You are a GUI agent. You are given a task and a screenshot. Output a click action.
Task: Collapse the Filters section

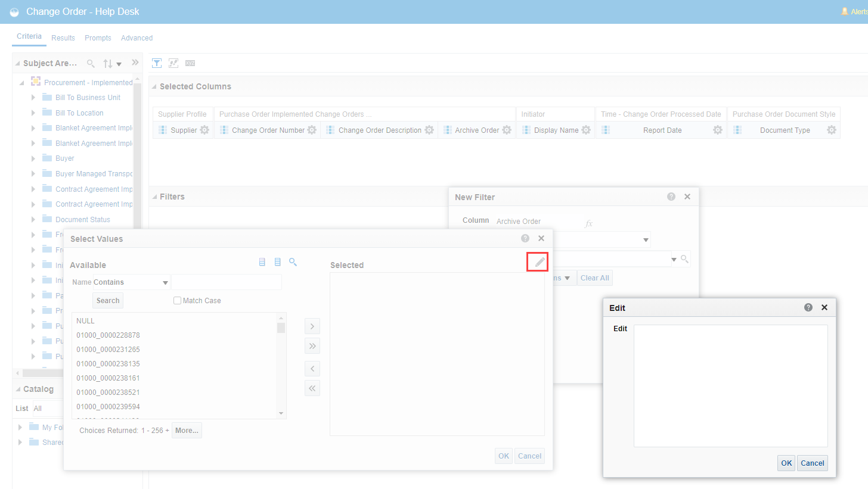(x=154, y=197)
